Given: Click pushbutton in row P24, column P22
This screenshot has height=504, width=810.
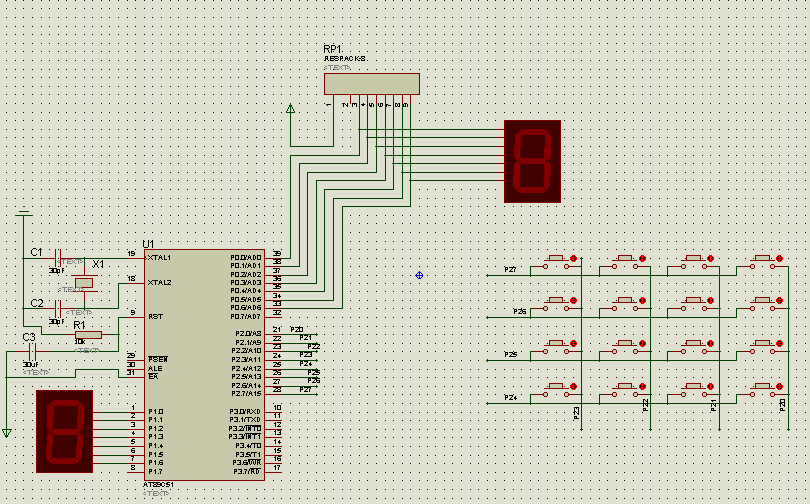Looking at the screenshot, I should (x=625, y=390).
